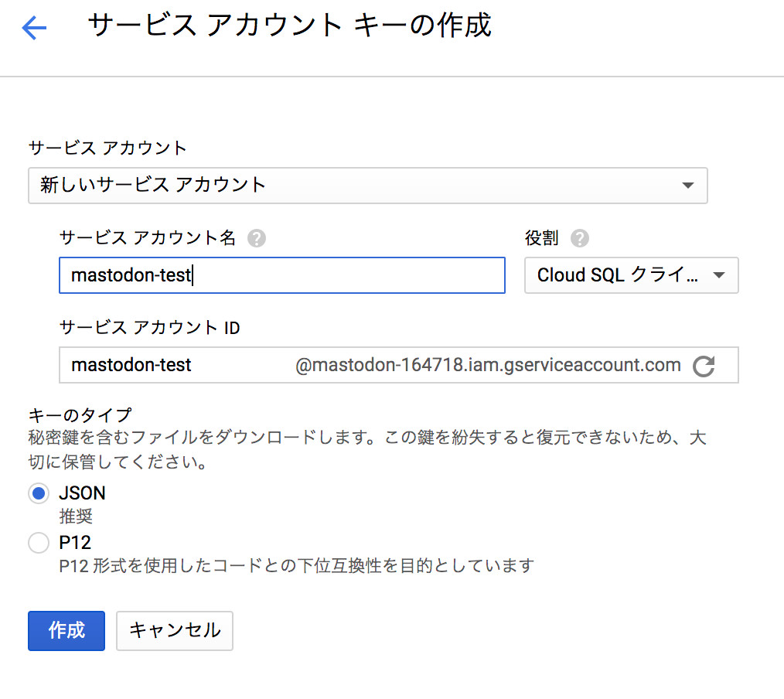Select the P12 key type radio button
Viewport: 784px width, 699px height.
pyautogui.click(x=39, y=543)
